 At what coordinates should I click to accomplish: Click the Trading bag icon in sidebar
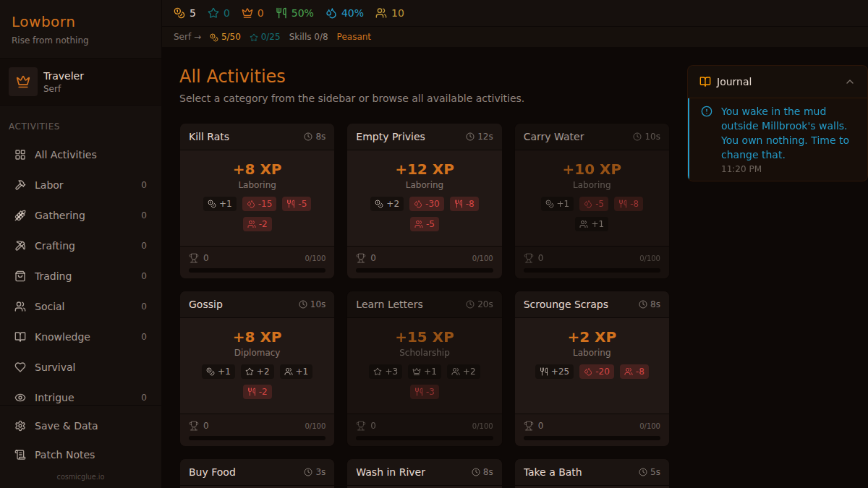[20, 276]
